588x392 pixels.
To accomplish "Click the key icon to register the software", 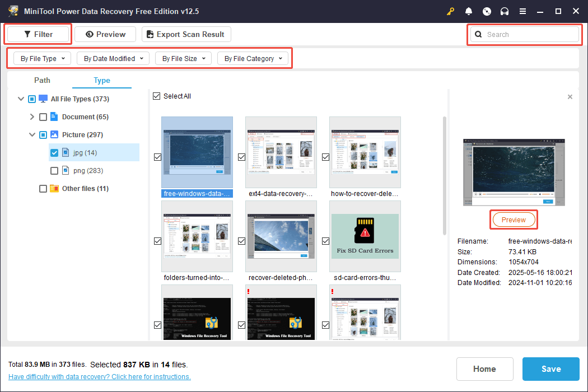I will point(450,11).
